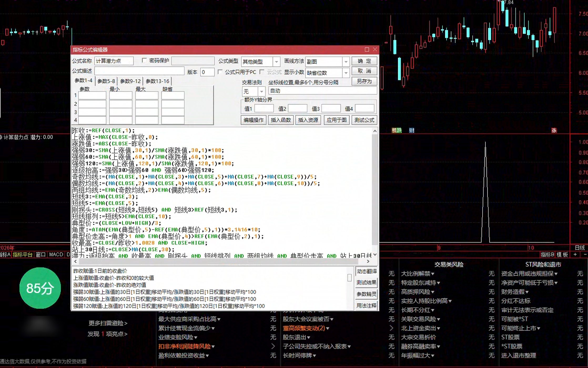Click the 值1 input field

264,108
